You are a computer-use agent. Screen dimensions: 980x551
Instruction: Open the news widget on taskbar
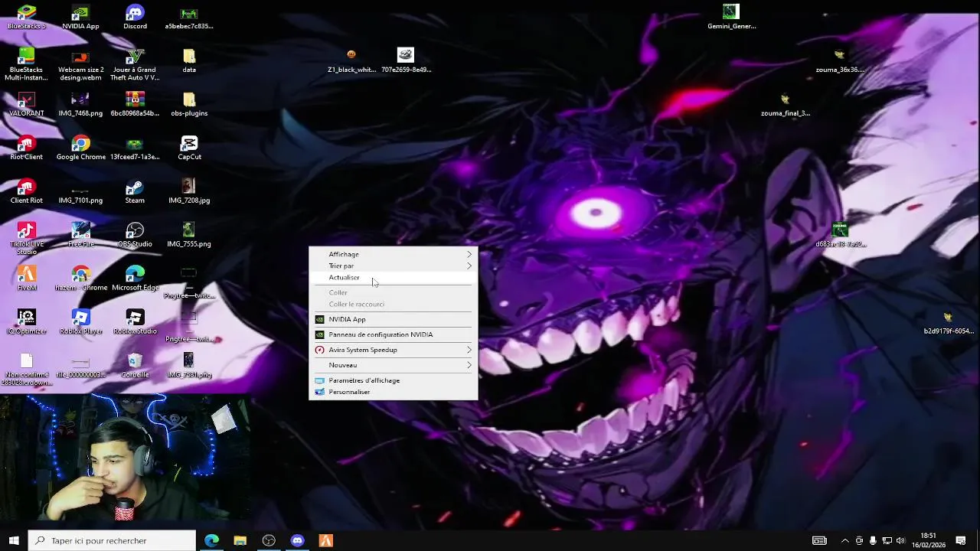819,540
